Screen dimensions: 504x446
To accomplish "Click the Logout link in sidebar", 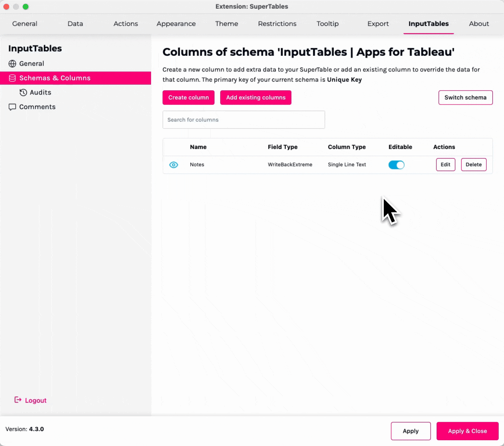I will [x=36, y=401].
